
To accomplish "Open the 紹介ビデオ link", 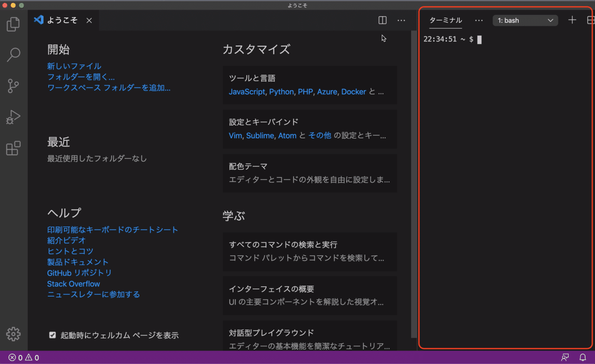I will 66,241.
